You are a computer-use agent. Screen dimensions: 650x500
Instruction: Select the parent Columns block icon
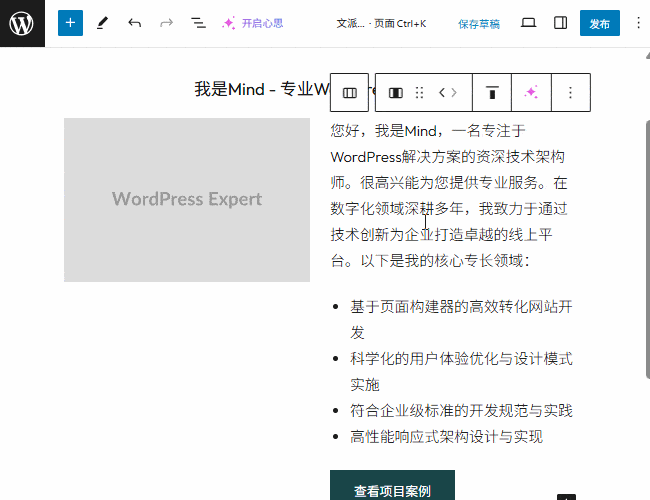(349, 93)
